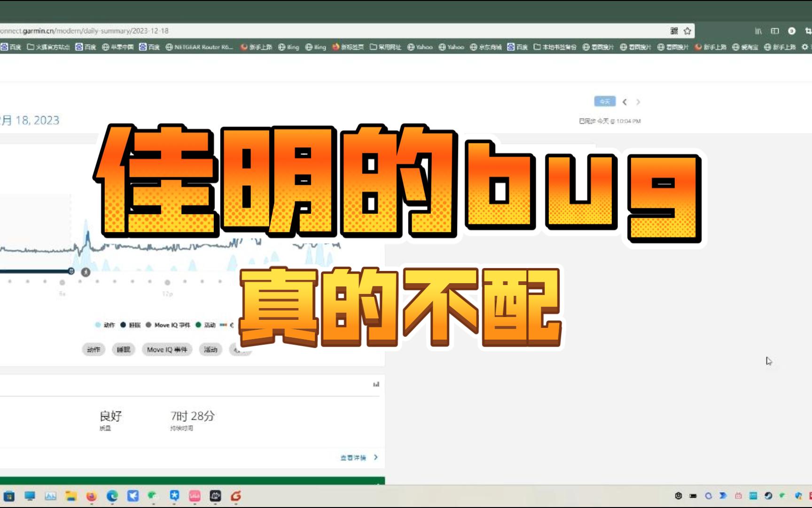
Task: Click the 活动 legend entry with green dot
Action: pos(205,325)
